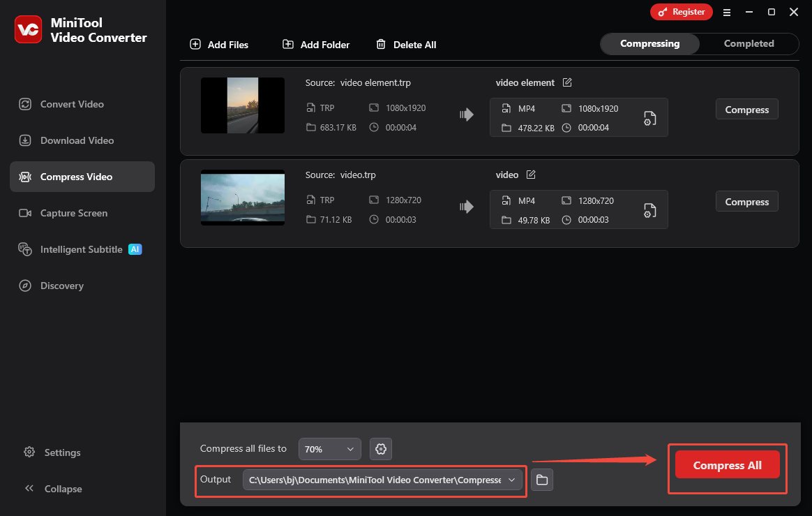This screenshot has height=516, width=812.
Task: Switch to Capture Screen mode
Action: click(75, 213)
